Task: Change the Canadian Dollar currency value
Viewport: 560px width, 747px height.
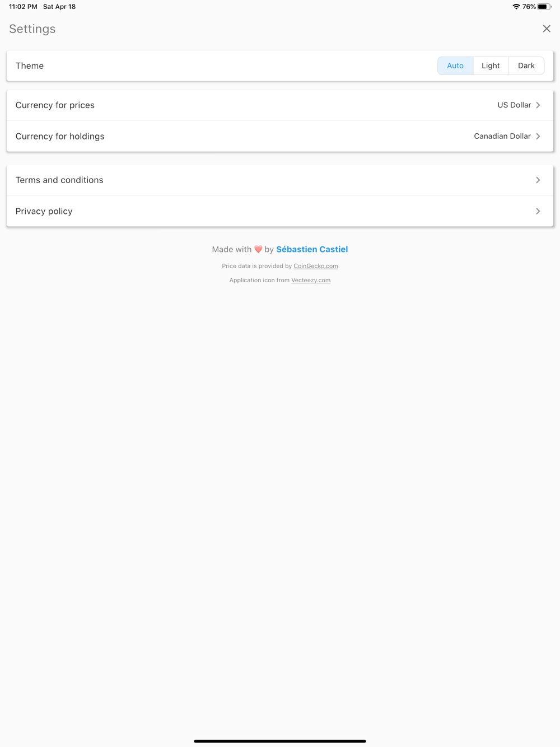Action: [502, 136]
